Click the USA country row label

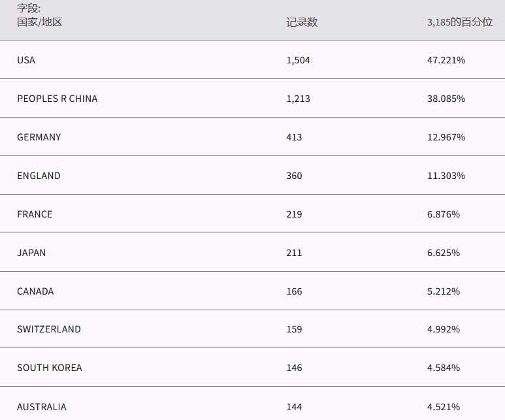26,60
